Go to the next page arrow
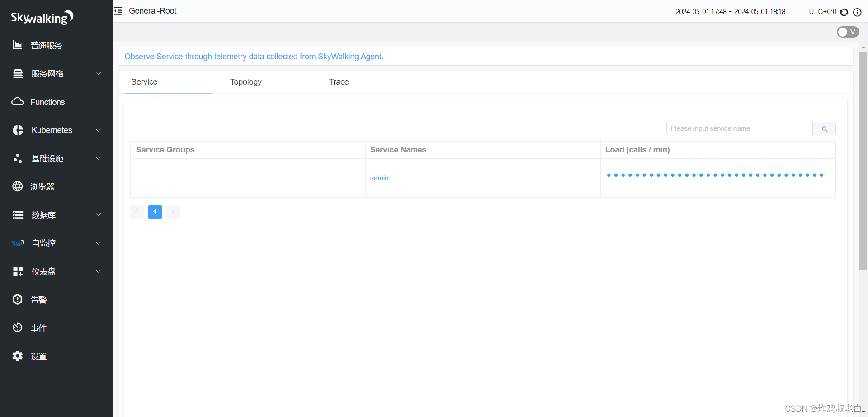The width and height of the screenshot is (868, 417). (x=173, y=212)
